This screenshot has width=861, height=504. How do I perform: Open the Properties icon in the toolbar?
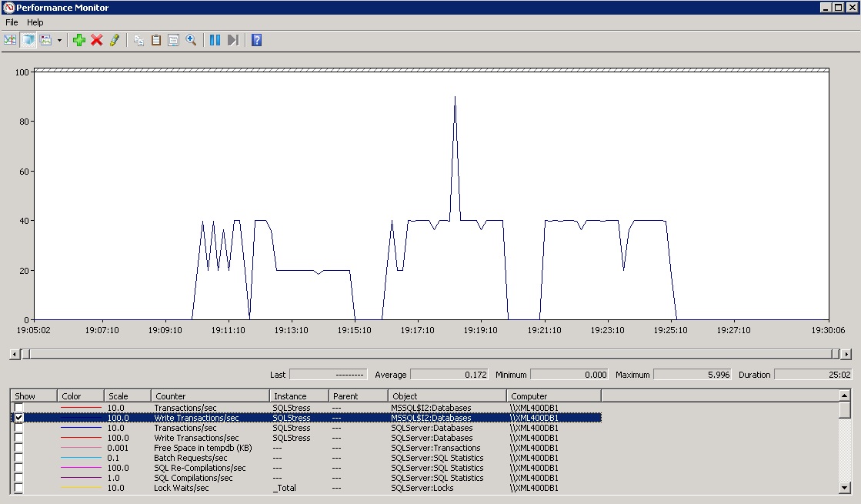pyautogui.click(x=174, y=40)
